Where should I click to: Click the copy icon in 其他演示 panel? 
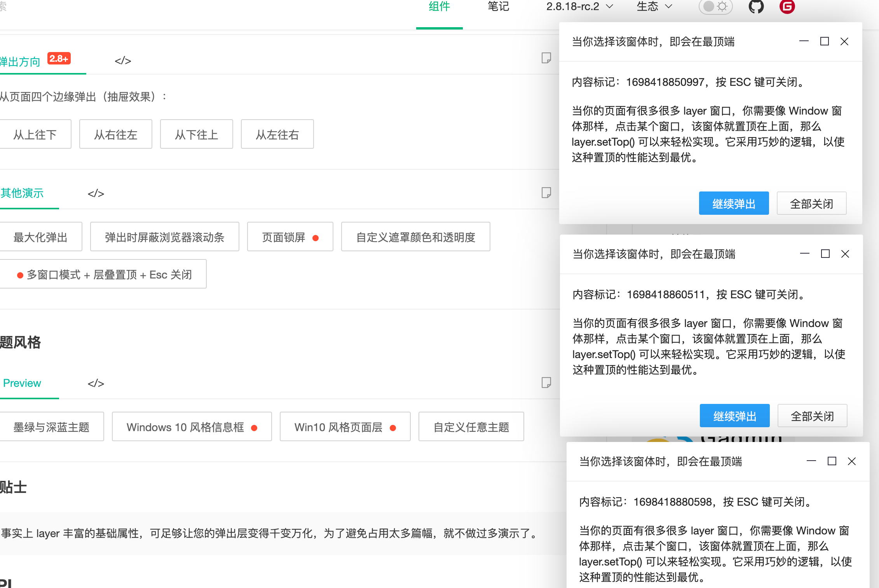click(546, 193)
